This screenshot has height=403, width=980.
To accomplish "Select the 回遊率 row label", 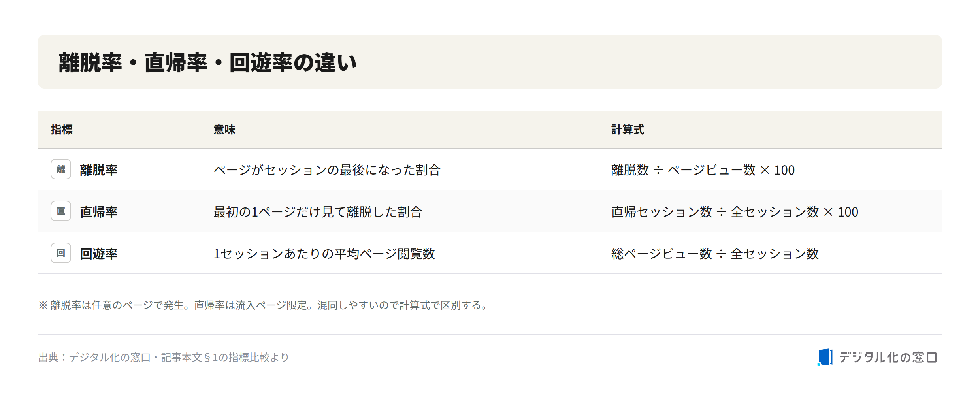I will click(99, 254).
